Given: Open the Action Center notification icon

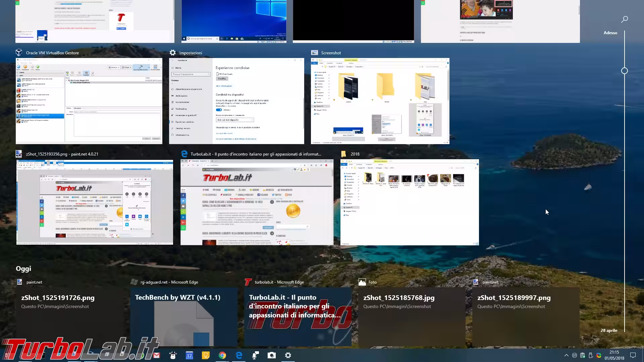Looking at the screenshot, I should (633, 355).
